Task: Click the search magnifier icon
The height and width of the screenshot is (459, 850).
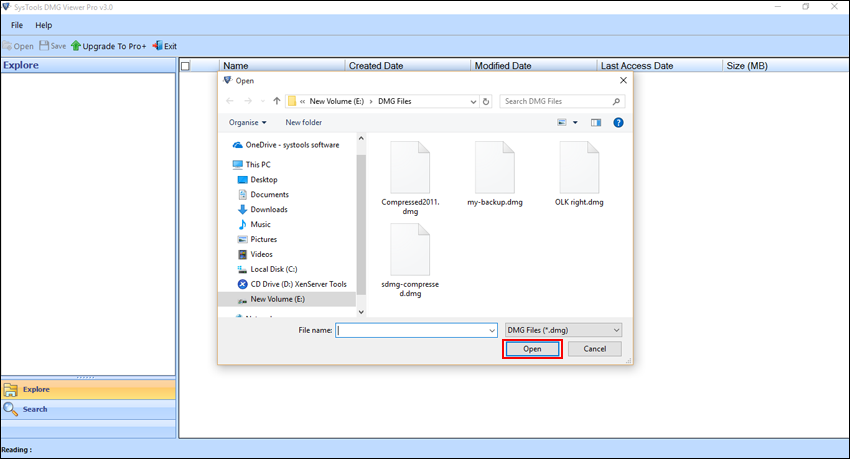Action: coord(616,101)
